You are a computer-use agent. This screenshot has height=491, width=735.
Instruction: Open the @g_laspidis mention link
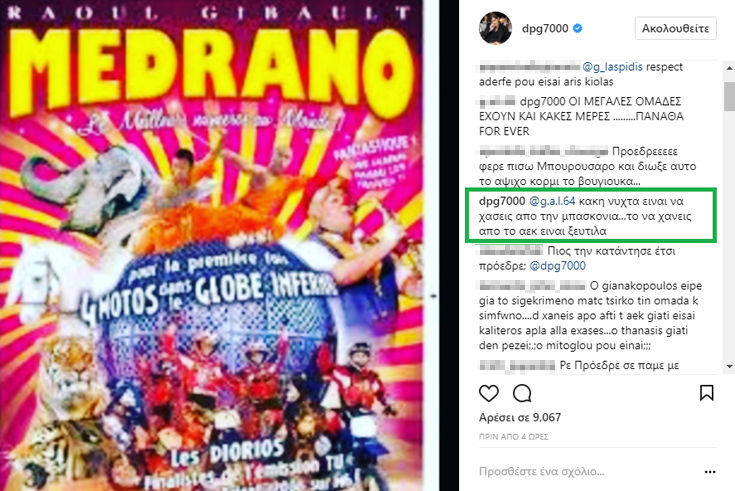click(612, 67)
